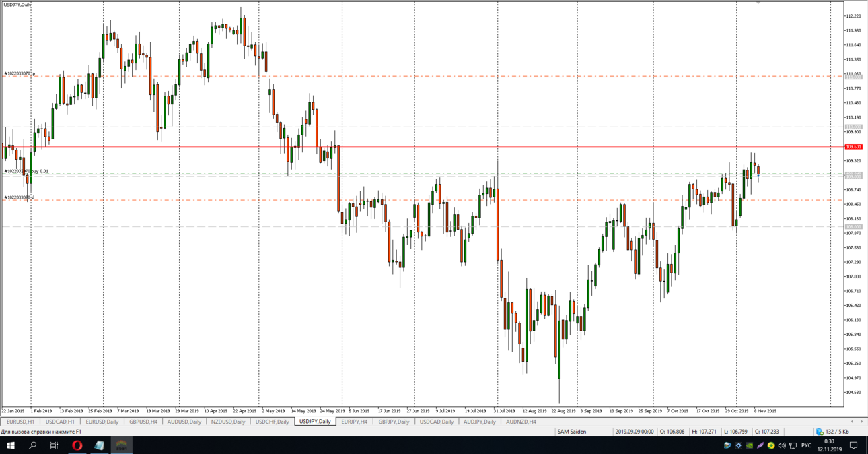
Task: Open the NVIDIA tray icon
Action: tap(750, 445)
